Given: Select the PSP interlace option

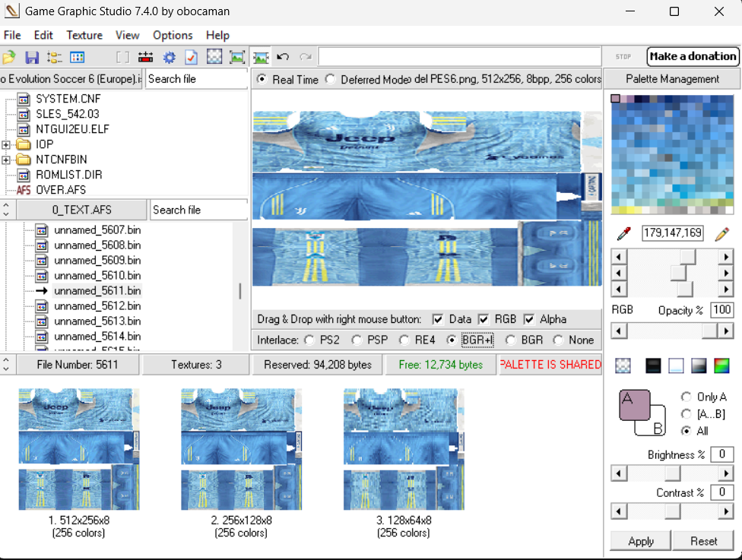Looking at the screenshot, I should coord(357,340).
